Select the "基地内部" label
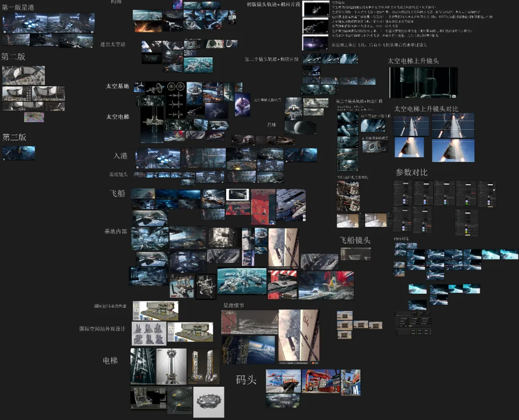 (116, 231)
